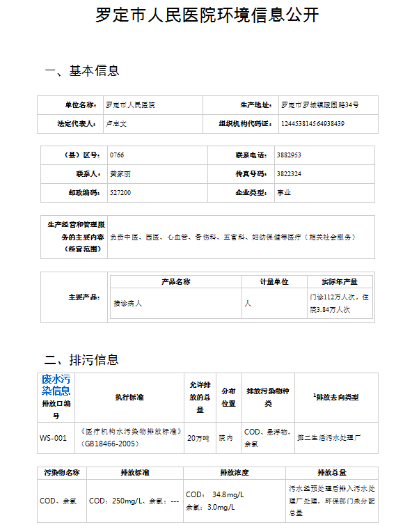Click the 排放污染物种类 header
412x532 pixels.
click(268, 398)
